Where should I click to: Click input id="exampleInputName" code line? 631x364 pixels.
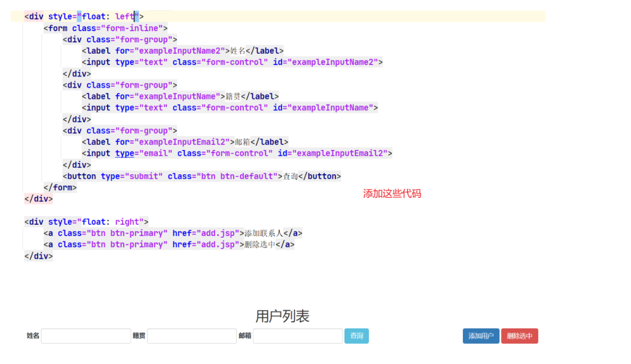(x=230, y=108)
